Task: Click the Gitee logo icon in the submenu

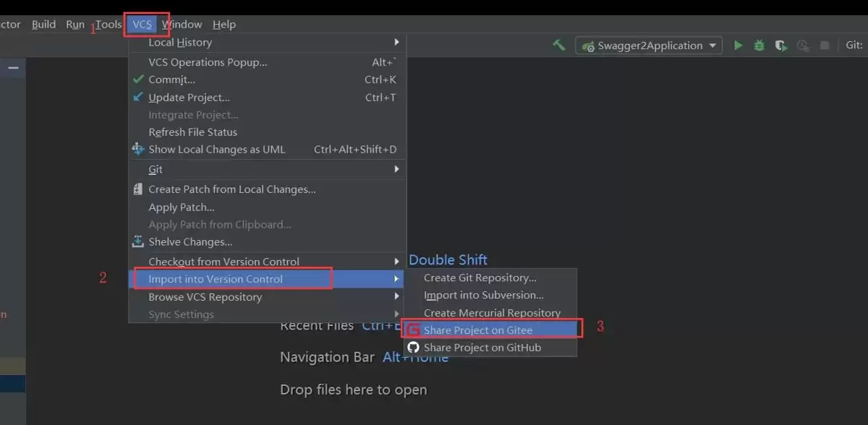Action: [414, 330]
